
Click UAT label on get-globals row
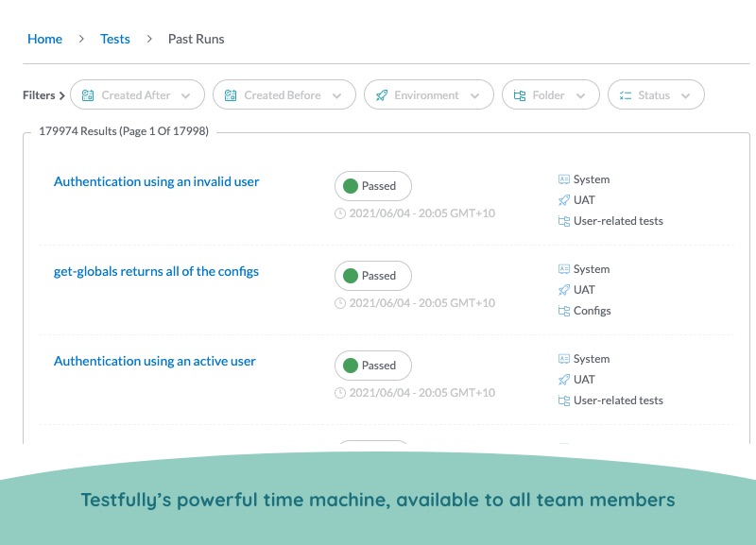[584, 290]
